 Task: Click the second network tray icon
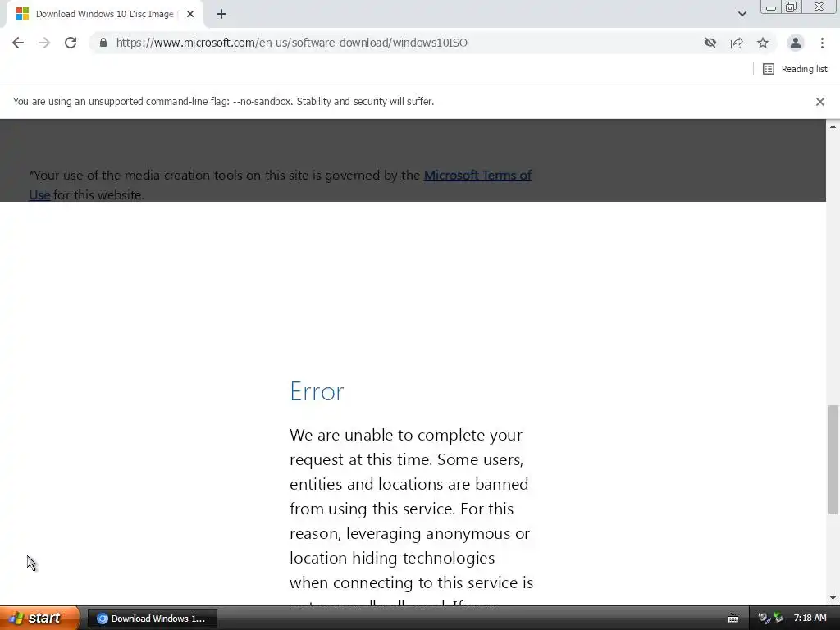[x=778, y=619]
